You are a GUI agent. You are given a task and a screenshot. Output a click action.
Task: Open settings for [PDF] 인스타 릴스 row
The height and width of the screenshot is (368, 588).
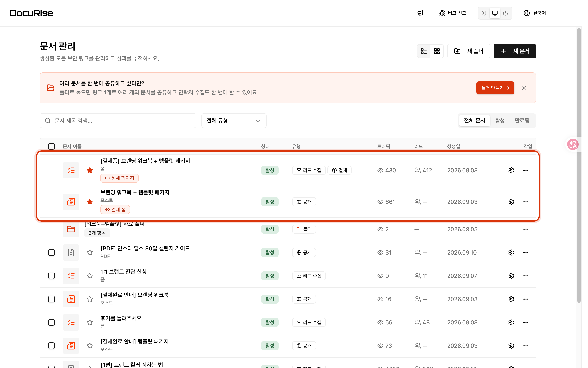coord(511,253)
